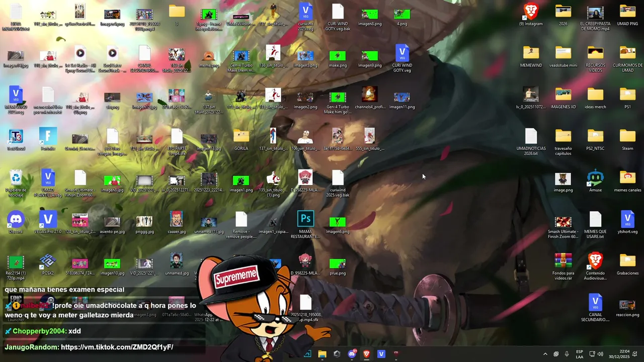This screenshot has width=644, height=362.
Task: Select the MEMEWIND folder
Action: pyautogui.click(x=531, y=56)
